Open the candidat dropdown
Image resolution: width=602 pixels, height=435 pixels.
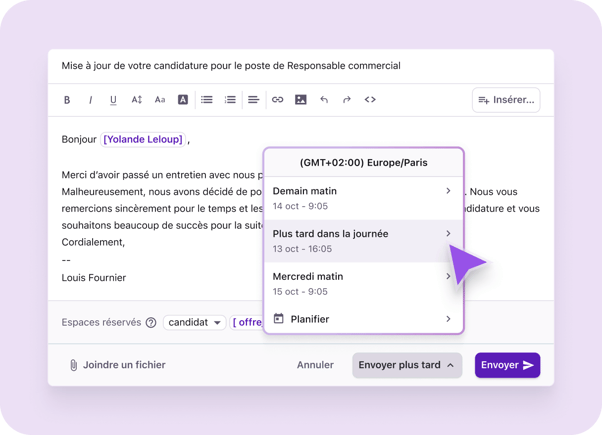click(x=194, y=323)
